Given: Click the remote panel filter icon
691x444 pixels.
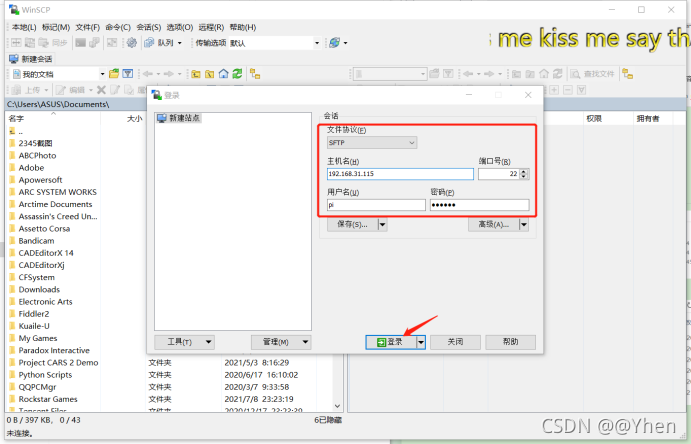Looking at the screenshot, I should (x=448, y=74).
